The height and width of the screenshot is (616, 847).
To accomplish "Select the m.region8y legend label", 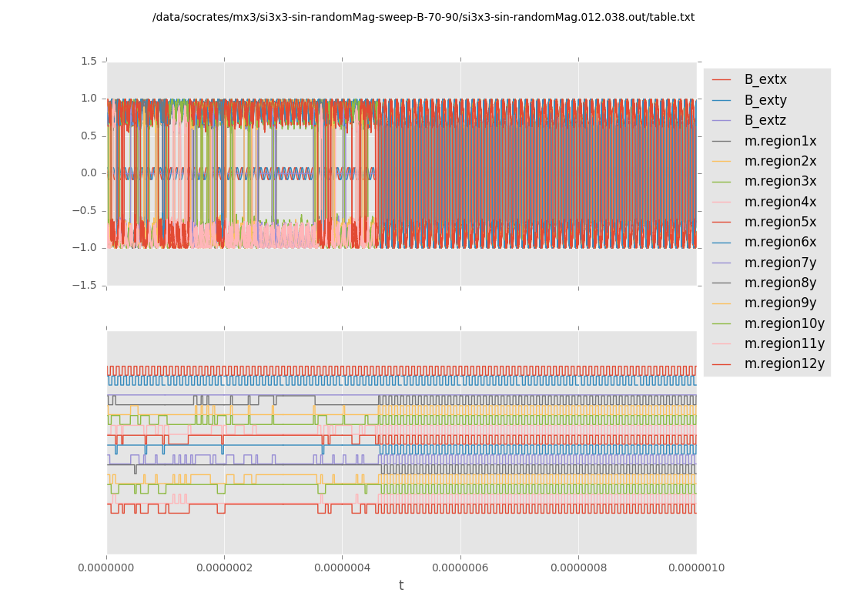I will (780, 283).
